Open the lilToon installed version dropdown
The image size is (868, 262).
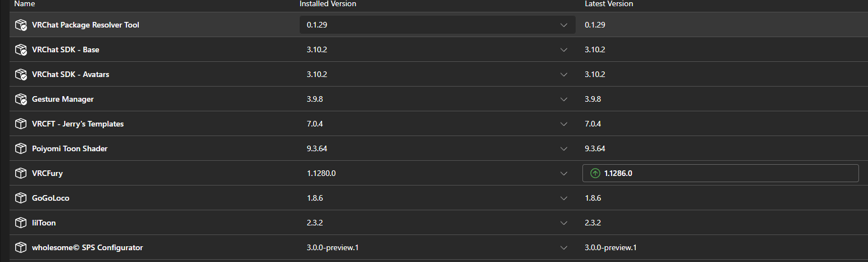(x=564, y=223)
